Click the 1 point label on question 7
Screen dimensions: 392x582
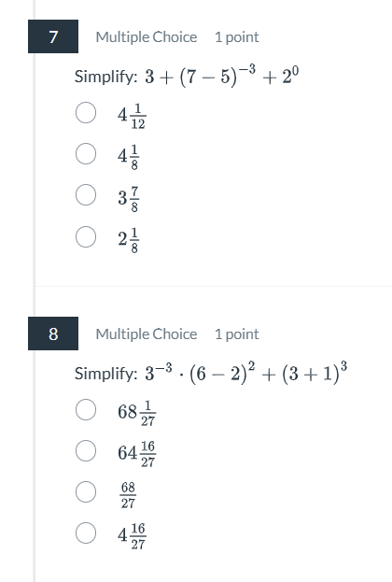click(237, 37)
